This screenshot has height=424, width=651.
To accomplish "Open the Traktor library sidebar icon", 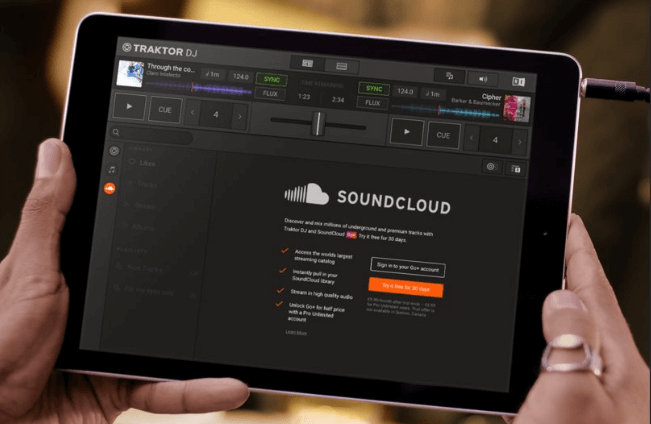I will (x=114, y=151).
